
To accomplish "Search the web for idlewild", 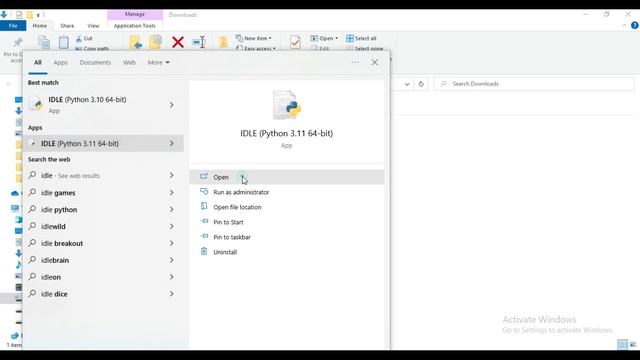I will coord(53,226).
